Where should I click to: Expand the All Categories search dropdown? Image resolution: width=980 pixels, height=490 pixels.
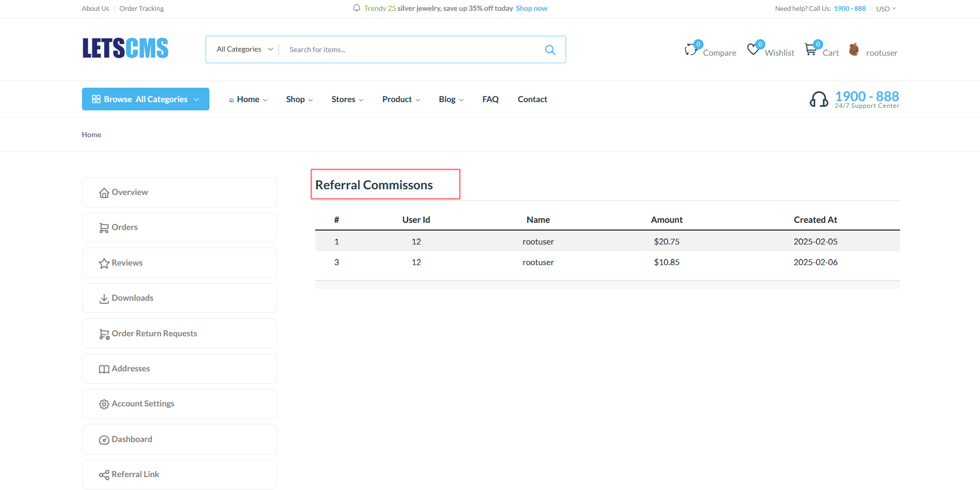click(244, 50)
